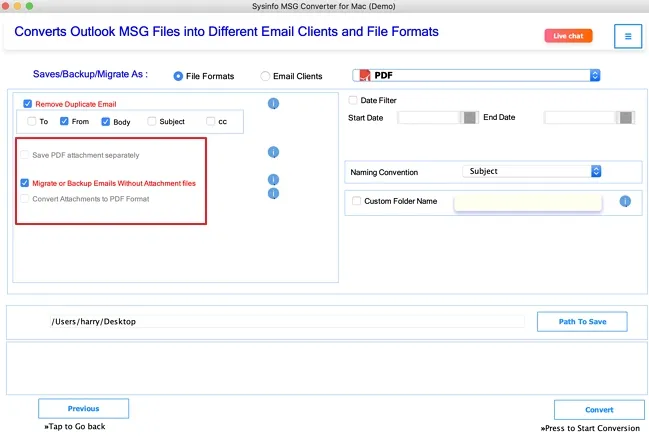
Task: Open the Naming Convention Subject dropdown
Action: click(x=532, y=171)
